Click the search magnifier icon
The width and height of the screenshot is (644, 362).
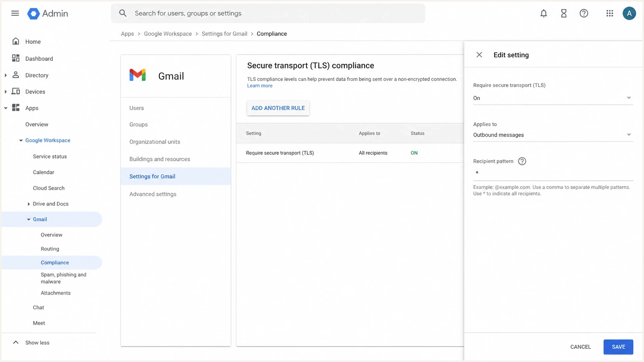point(123,13)
